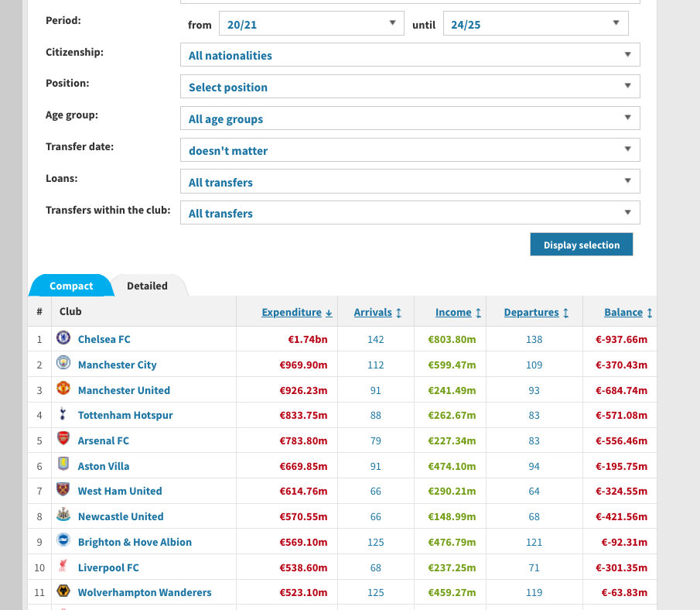Open the period 'from' season dropdown
The height and width of the screenshot is (610, 700).
tap(311, 23)
